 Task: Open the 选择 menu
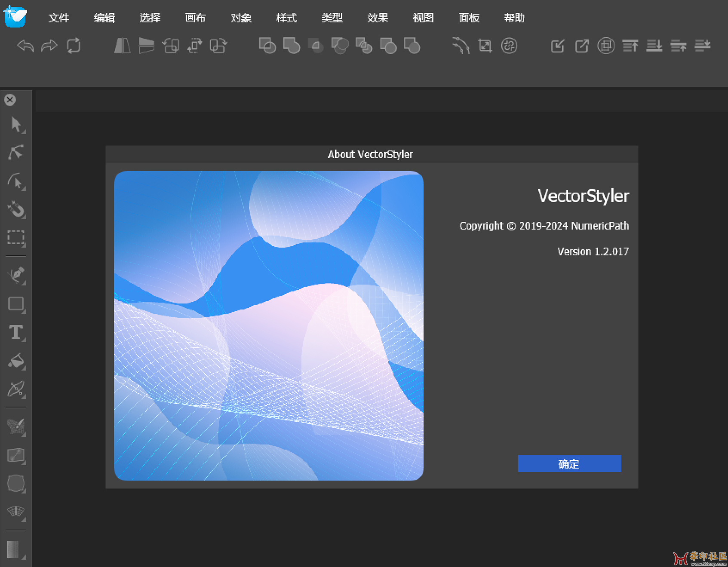point(150,18)
